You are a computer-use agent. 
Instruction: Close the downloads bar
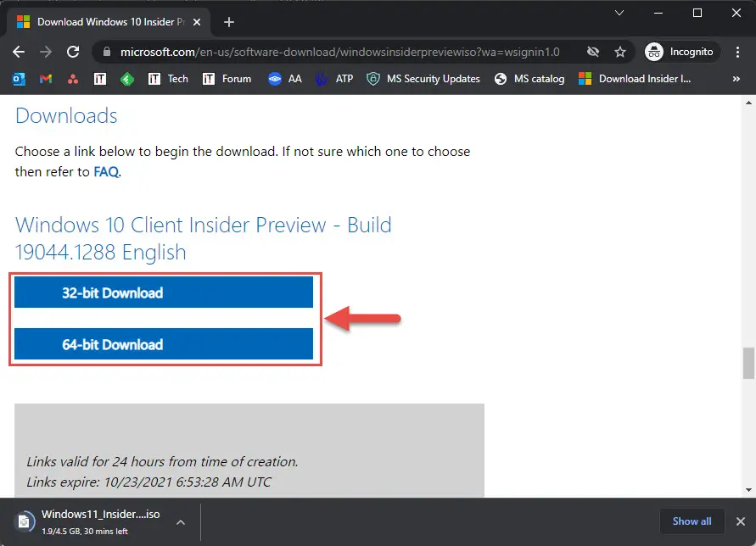pyautogui.click(x=741, y=521)
